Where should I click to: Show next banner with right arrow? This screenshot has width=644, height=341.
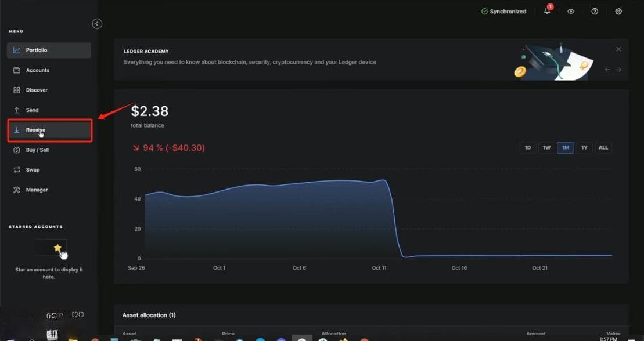pyautogui.click(x=618, y=70)
